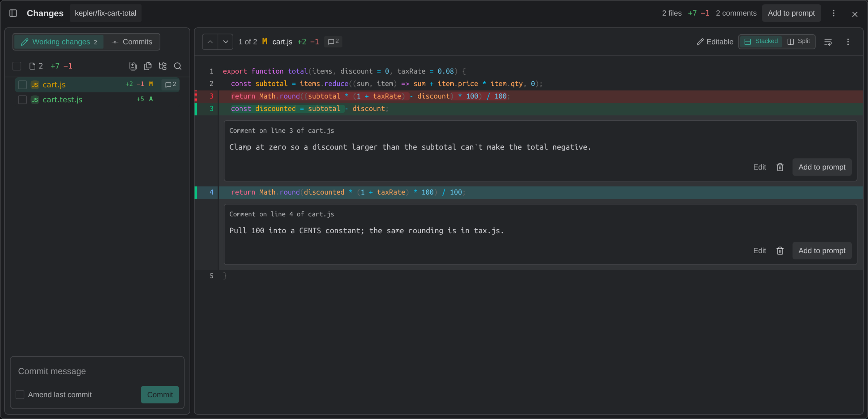868x419 pixels.
Task: Click the add file icon in file toolbar
Action: [x=133, y=66]
